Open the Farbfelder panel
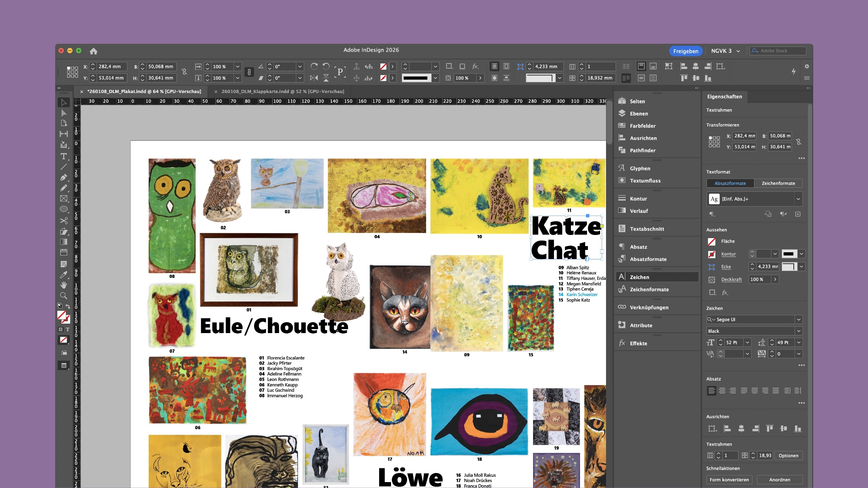 642,125
